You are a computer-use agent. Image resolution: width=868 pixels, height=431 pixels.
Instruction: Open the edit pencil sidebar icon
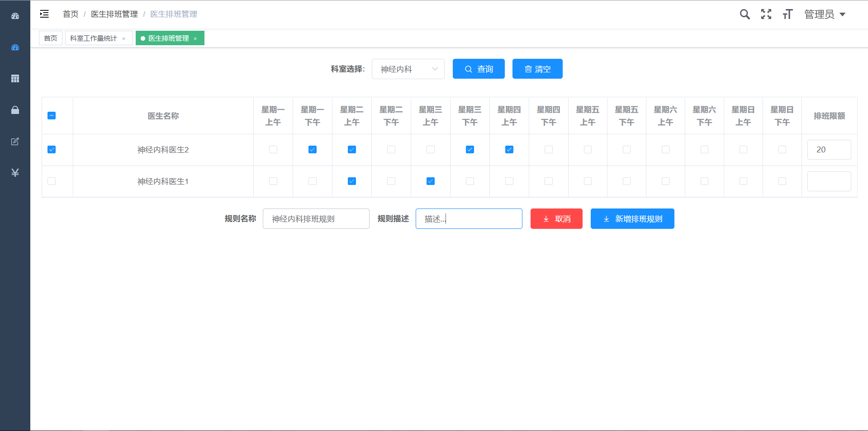click(15, 142)
